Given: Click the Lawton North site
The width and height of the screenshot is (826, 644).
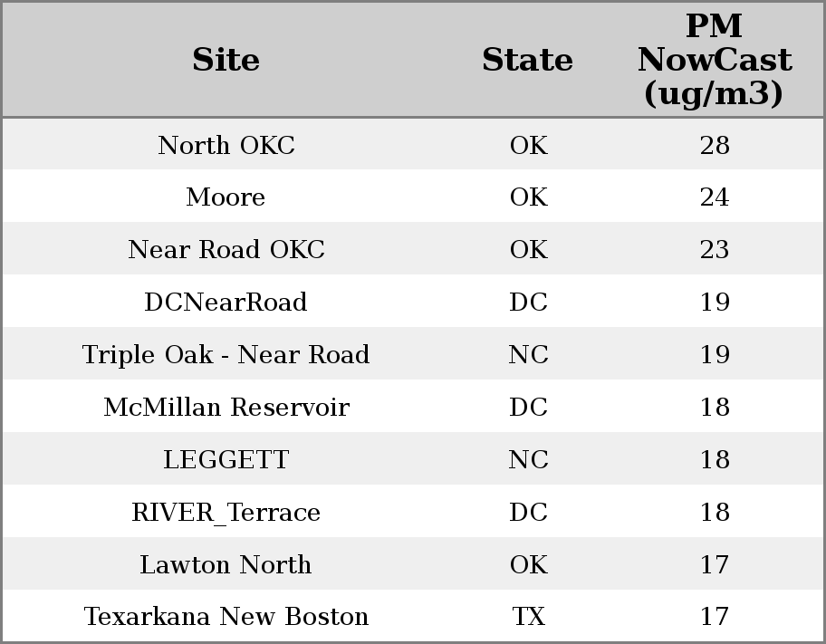Looking at the screenshot, I should tap(226, 564).
